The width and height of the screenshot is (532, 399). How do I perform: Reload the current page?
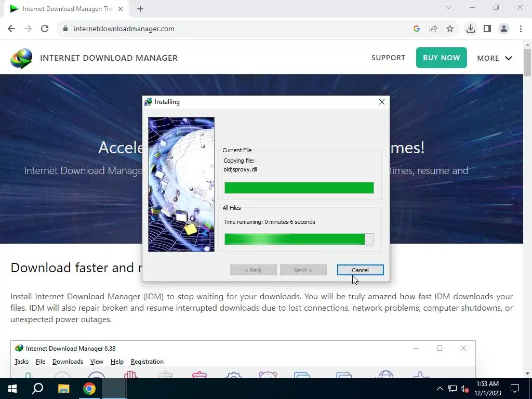[45, 29]
